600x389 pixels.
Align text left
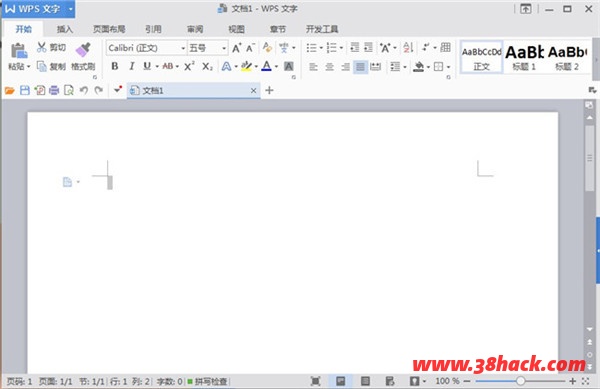pos(313,67)
